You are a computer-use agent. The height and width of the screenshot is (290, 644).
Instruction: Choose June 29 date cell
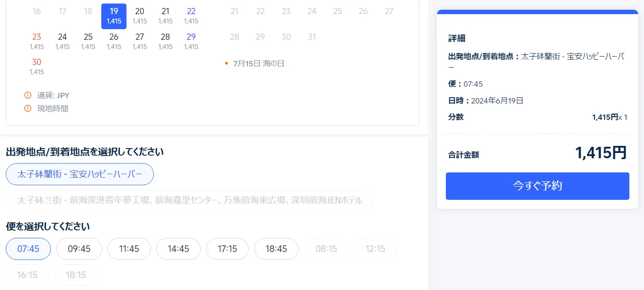pyautogui.click(x=191, y=41)
